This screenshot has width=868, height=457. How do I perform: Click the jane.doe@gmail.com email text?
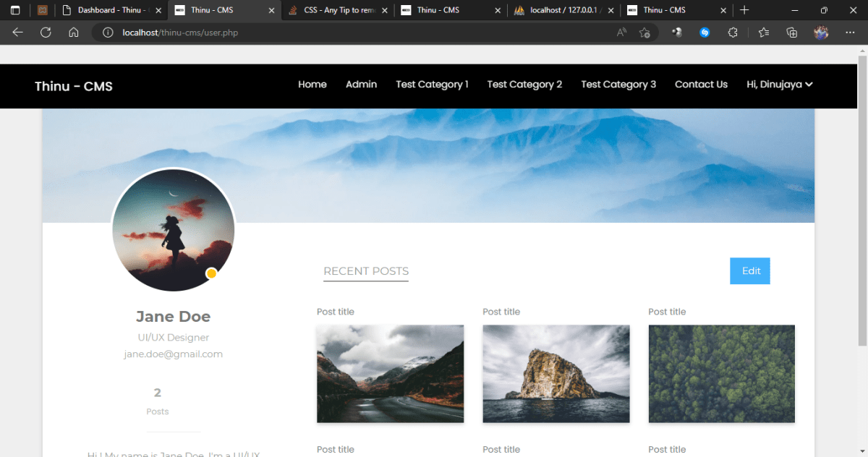tap(174, 354)
